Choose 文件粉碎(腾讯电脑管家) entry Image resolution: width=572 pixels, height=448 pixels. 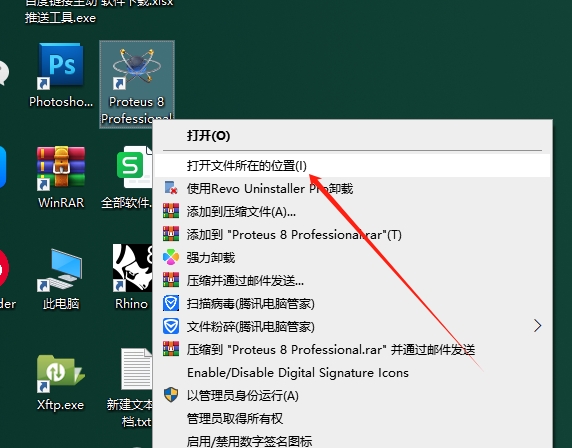point(352,327)
